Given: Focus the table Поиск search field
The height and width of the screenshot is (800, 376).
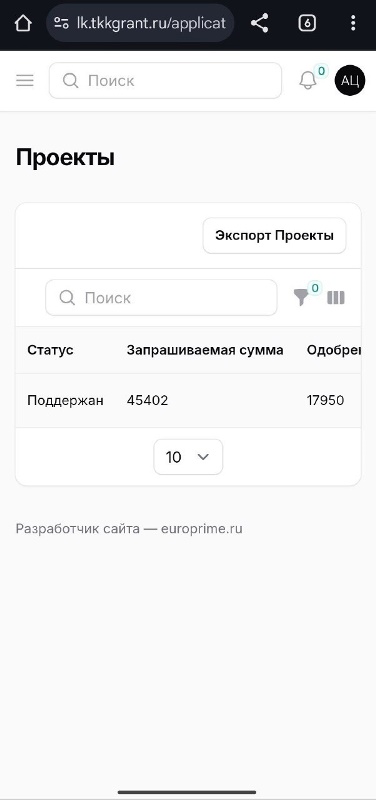Looking at the screenshot, I should point(161,297).
